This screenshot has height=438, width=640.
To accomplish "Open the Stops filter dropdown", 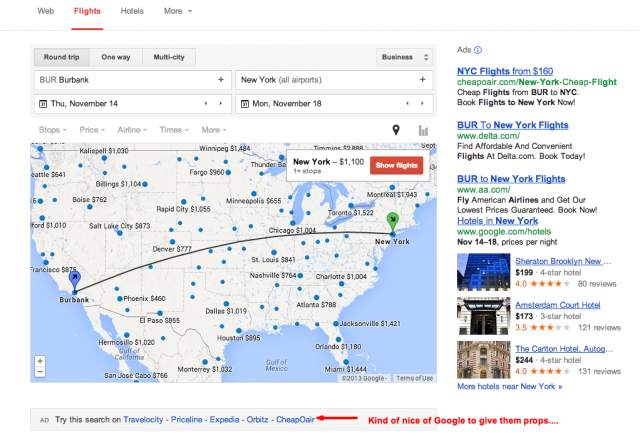I will click(52, 130).
